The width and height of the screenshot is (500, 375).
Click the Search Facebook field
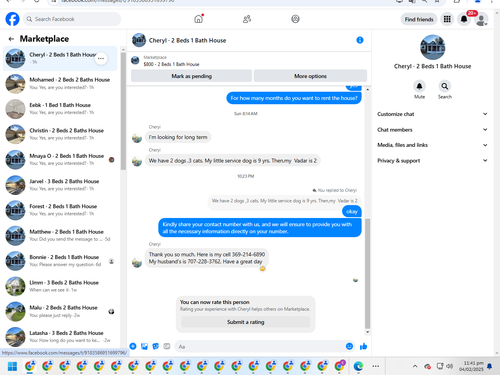[73, 19]
